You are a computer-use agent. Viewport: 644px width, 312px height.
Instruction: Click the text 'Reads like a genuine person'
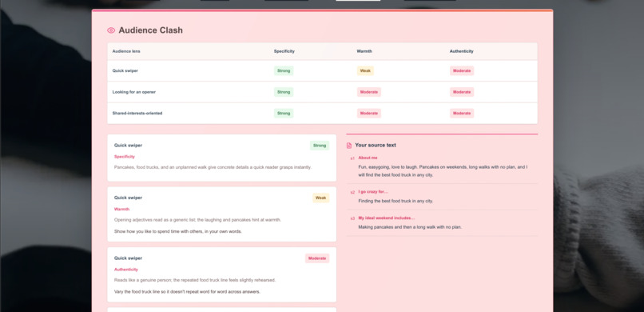(x=195, y=280)
